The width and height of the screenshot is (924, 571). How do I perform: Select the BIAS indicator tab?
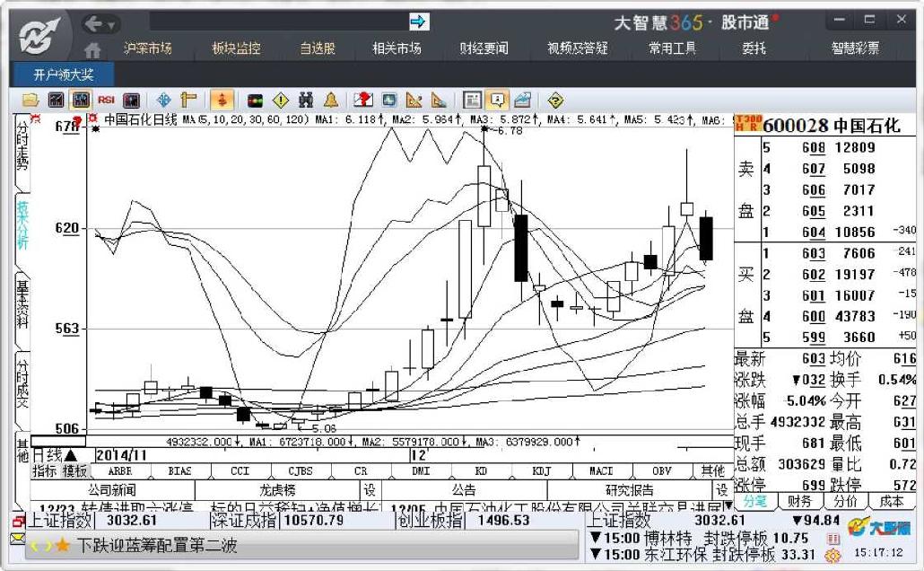pos(179,470)
